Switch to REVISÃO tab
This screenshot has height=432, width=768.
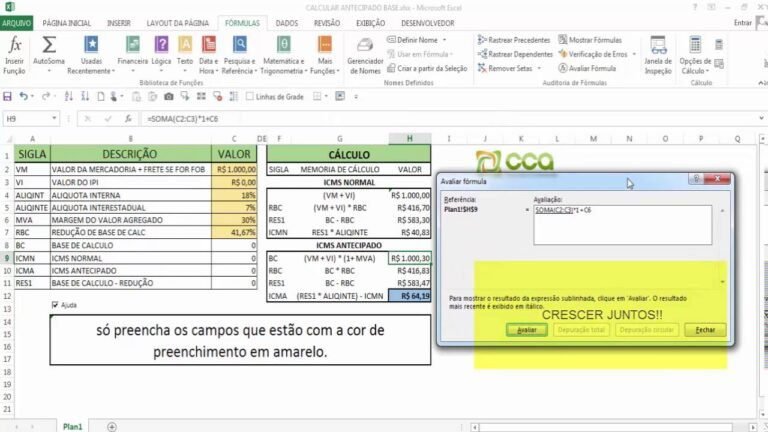(x=327, y=23)
